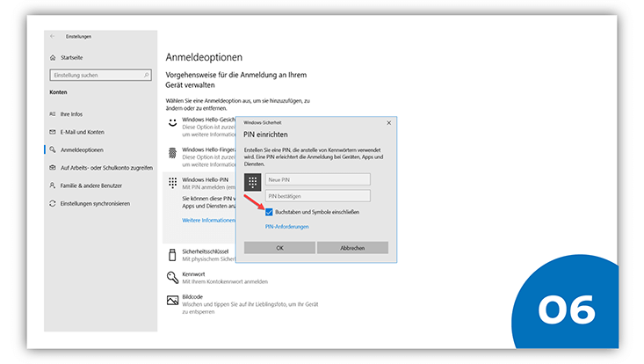
Task: Click the PIN bestätigen field
Action: [318, 195]
